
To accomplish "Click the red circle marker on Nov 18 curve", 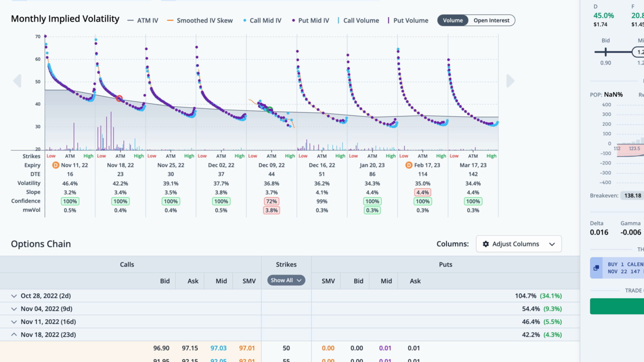I will point(119,98).
